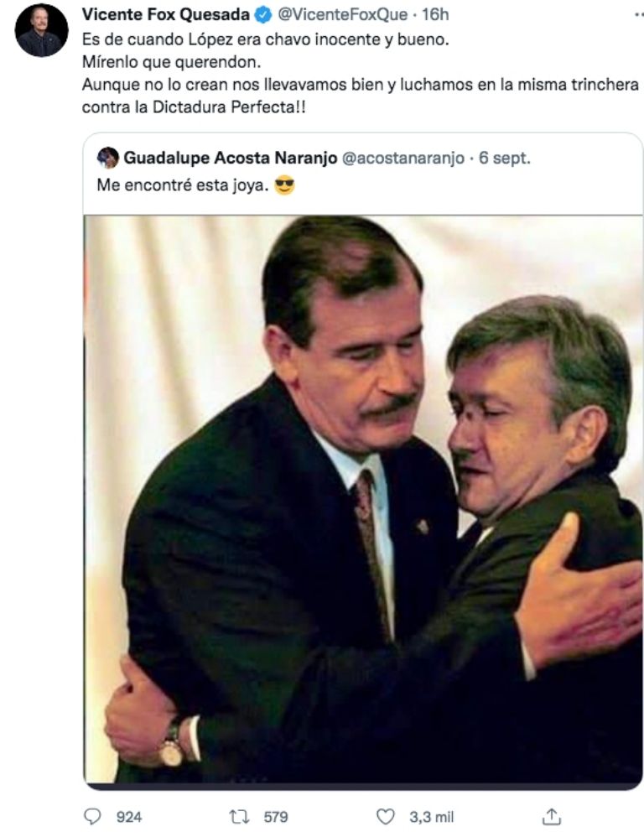Click the Vicente Fox Quesada name

click(166, 14)
